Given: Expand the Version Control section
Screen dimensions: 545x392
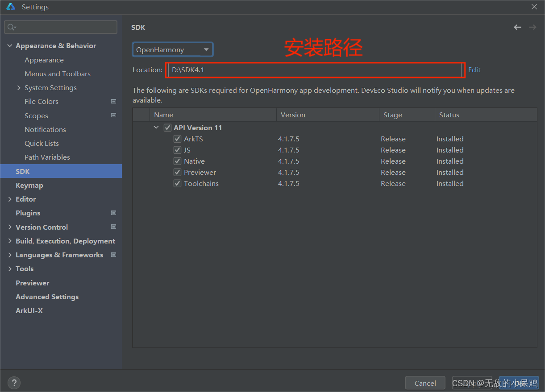Looking at the screenshot, I should pyautogui.click(x=10, y=227).
